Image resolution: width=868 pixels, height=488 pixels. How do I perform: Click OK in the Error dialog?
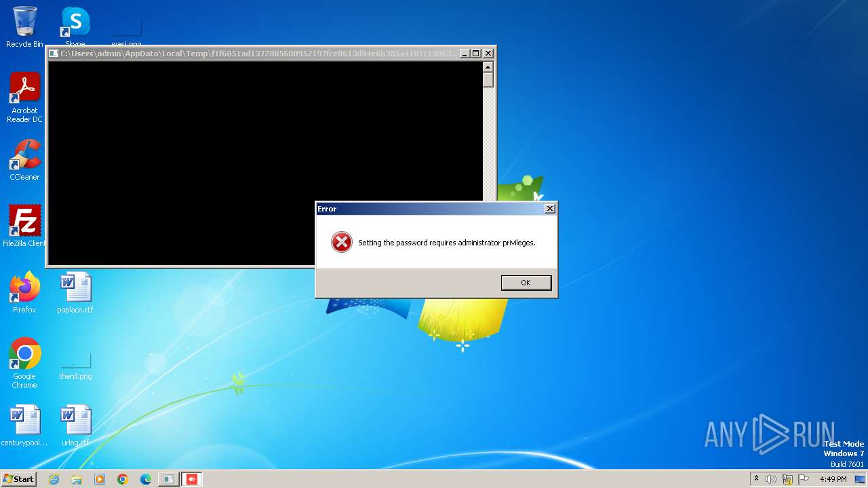tap(526, 283)
